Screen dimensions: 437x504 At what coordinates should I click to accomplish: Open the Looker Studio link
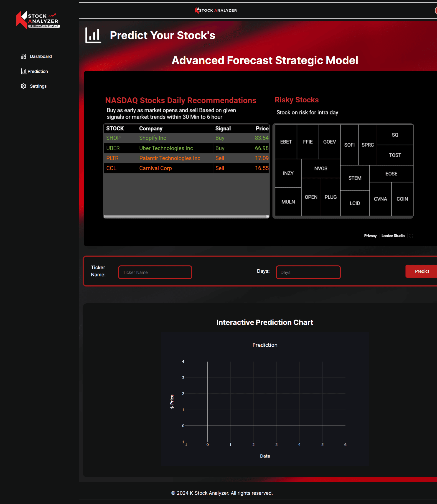[x=393, y=236]
